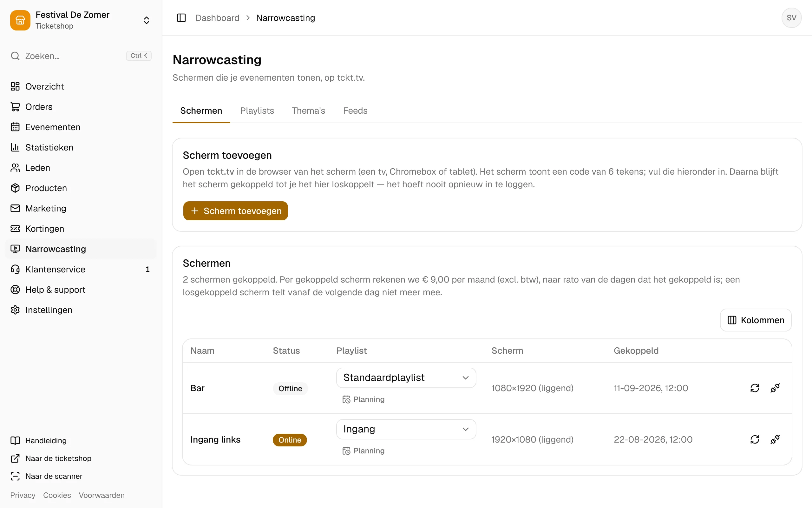This screenshot has width=812, height=508.
Task: Open Producten in sidebar
Action: tap(81, 188)
